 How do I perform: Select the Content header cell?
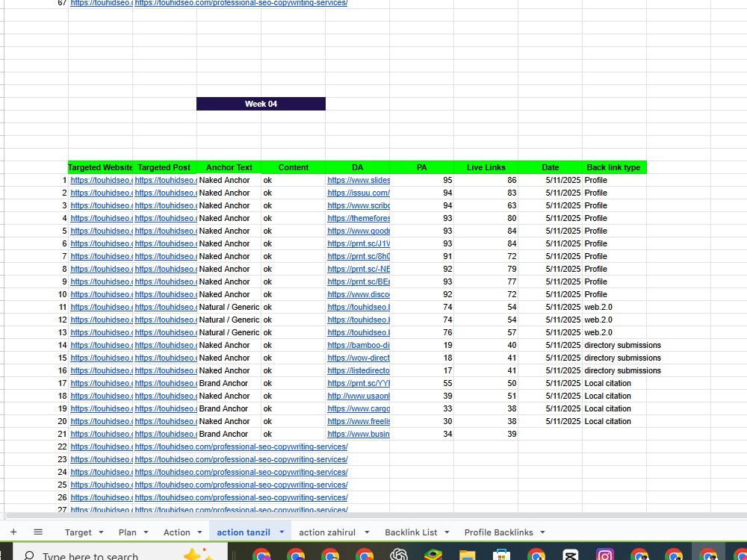294,167
